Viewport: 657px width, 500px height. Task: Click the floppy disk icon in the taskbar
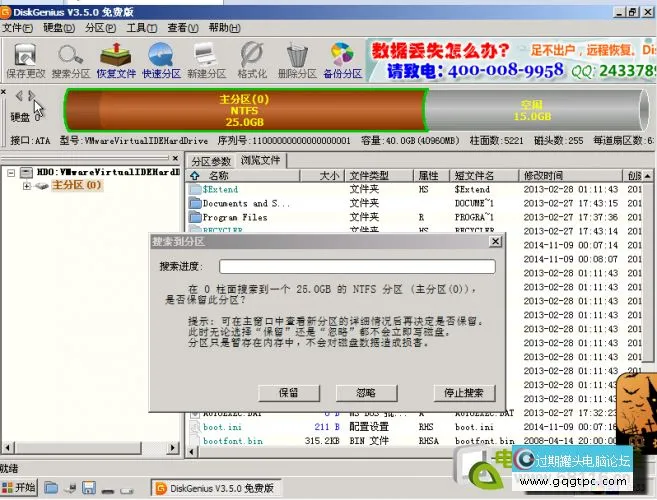pyautogui.click(x=89, y=488)
